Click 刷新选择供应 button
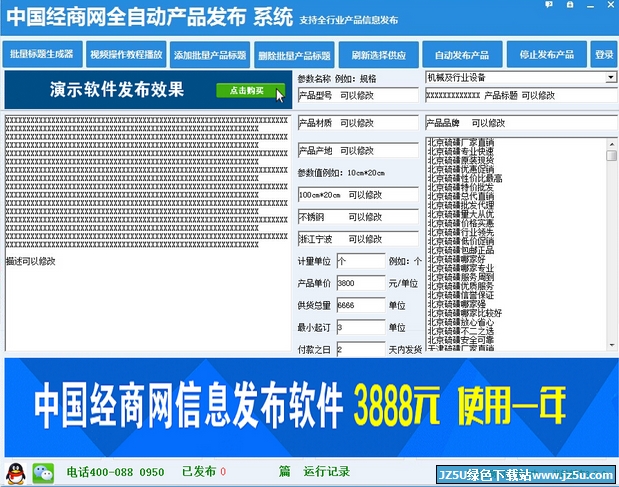The width and height of the screenshot is (619, 487). point(379,54)
